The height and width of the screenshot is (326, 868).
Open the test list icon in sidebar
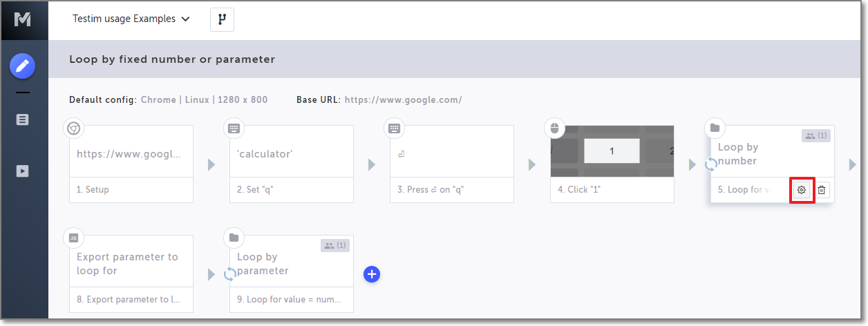pos(23,119)
